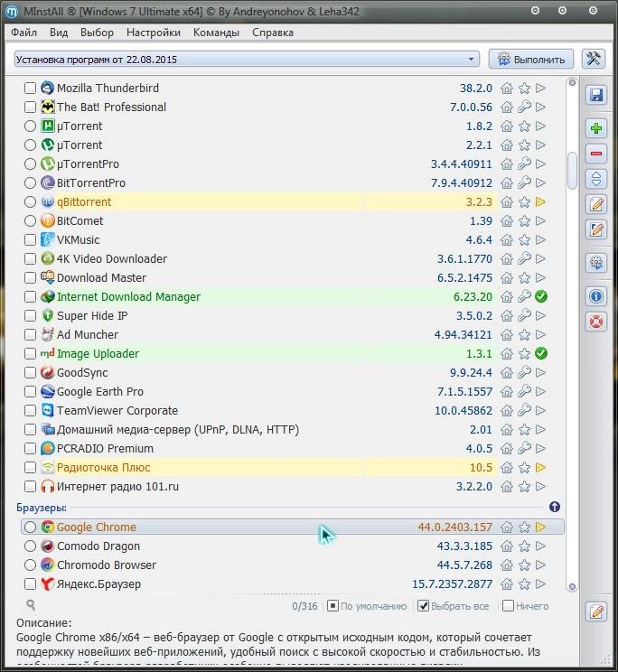Tick the Ничего checkbox
Image resolution: width=618 pixels, height=672 pixels.
[508, 605]
